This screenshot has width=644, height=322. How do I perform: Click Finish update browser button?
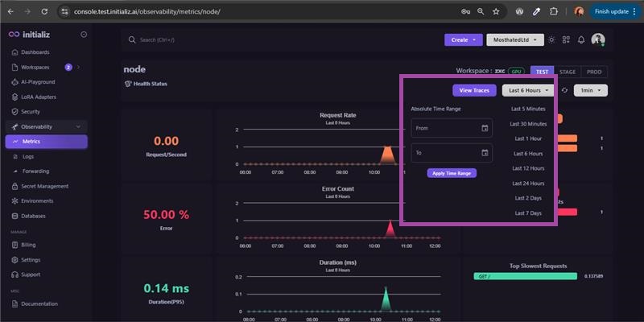point(614,11)
